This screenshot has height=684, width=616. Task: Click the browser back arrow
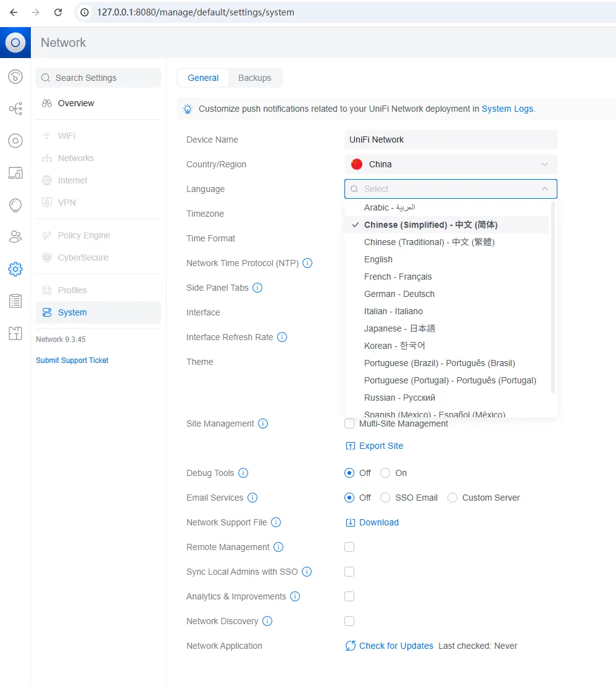(x=14, y=12)
